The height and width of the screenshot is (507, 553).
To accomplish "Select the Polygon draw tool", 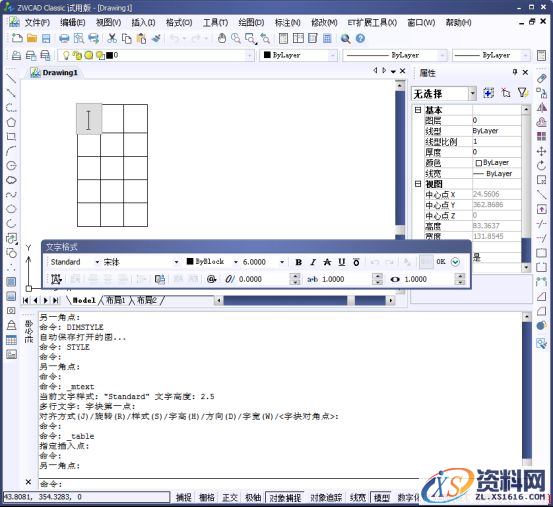I will click(x=11, y=122).
